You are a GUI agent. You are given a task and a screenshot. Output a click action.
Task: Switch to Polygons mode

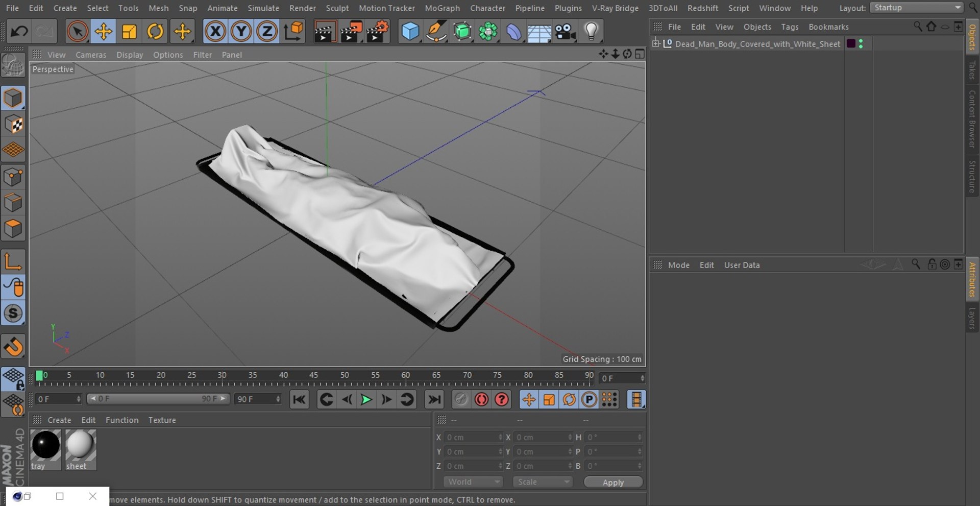click(13, 228)
